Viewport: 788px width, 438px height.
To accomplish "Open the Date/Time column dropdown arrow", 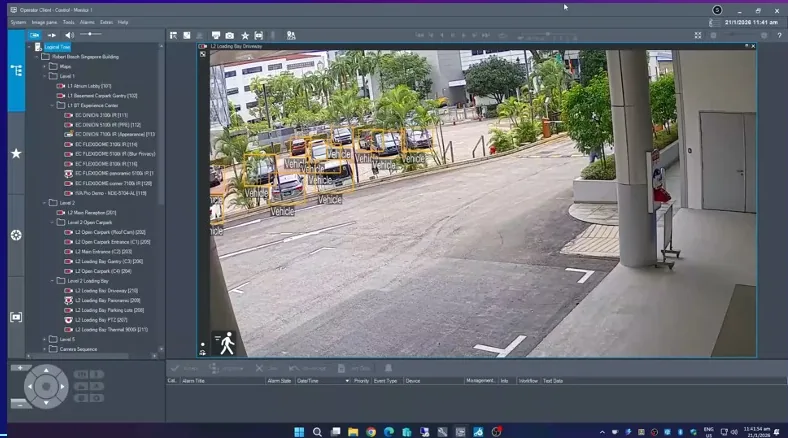I will 347,381.
